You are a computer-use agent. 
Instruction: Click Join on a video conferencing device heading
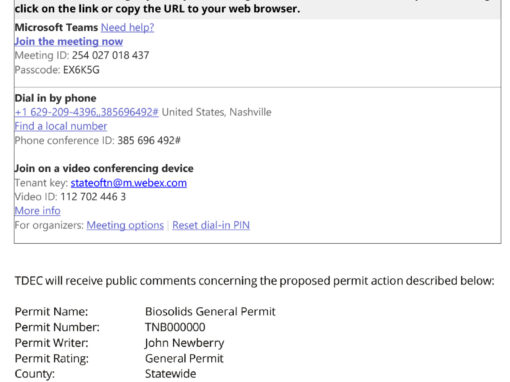click(104, 168)
